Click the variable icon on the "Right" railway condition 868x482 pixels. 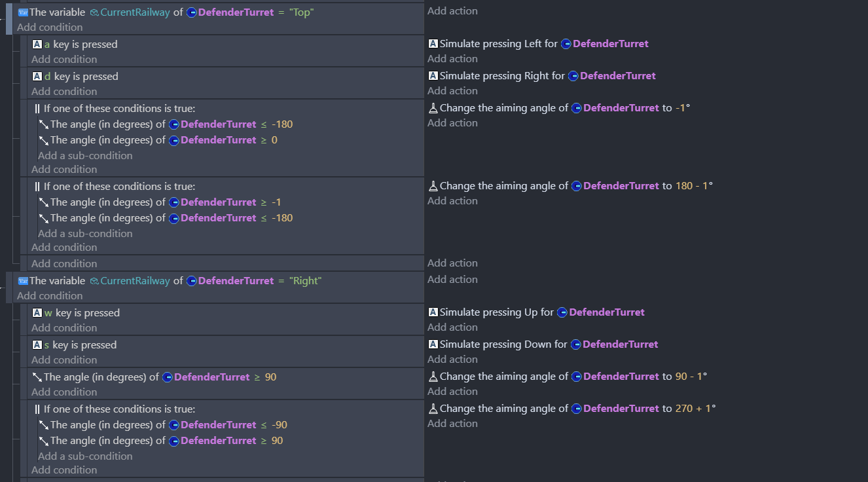coord(23,281)
